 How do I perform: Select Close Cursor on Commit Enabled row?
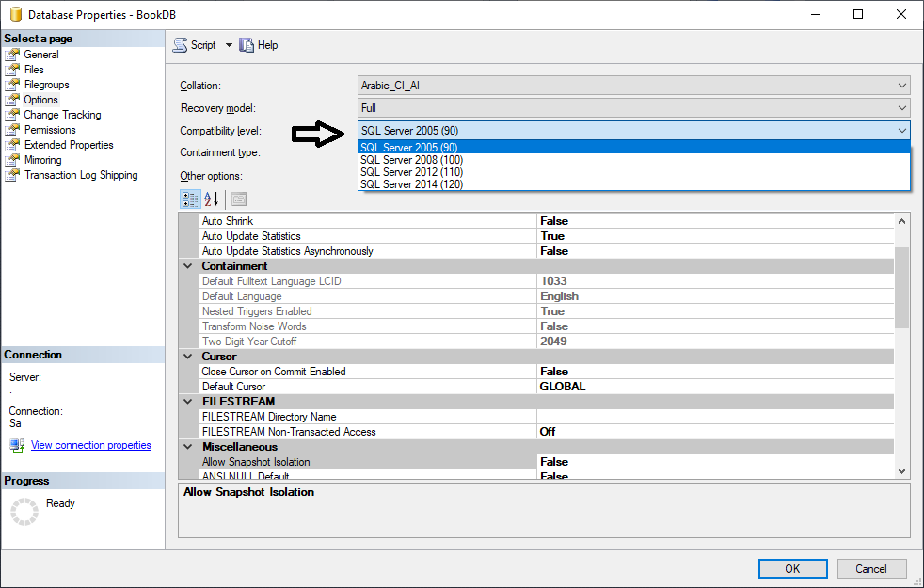point(547,372)
